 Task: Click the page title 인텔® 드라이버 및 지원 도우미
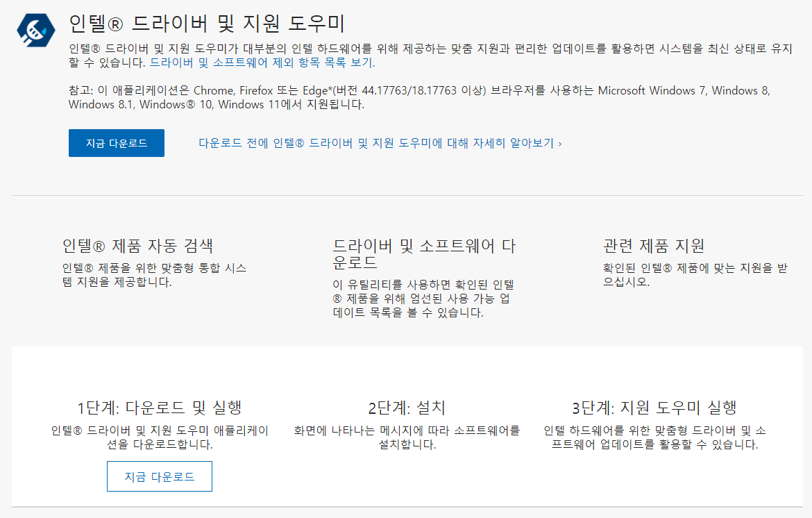click(x=207, y=24)
